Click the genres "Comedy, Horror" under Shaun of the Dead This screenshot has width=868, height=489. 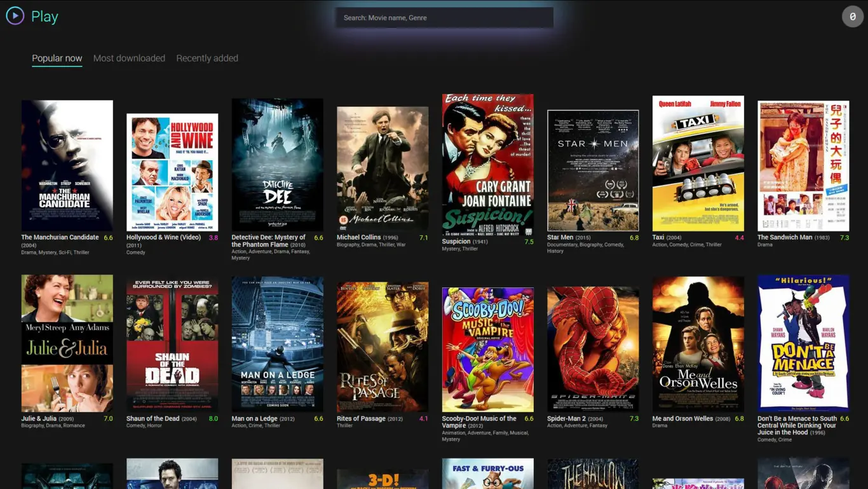click(145, 426)
